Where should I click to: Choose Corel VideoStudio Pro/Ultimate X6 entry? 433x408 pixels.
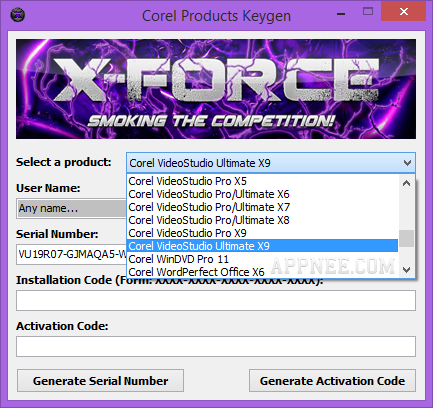(209, 194)
